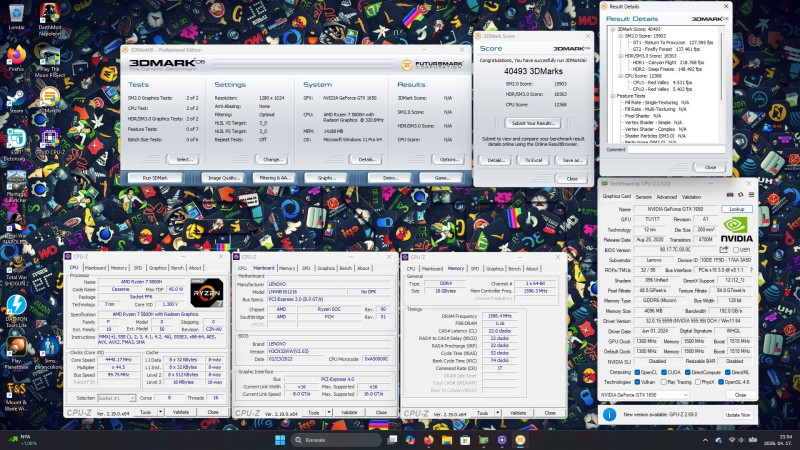This screenshot has height=450, width=800.
Task: Open GPU-Z taskbar icon
Action: [x=484, y=440]
